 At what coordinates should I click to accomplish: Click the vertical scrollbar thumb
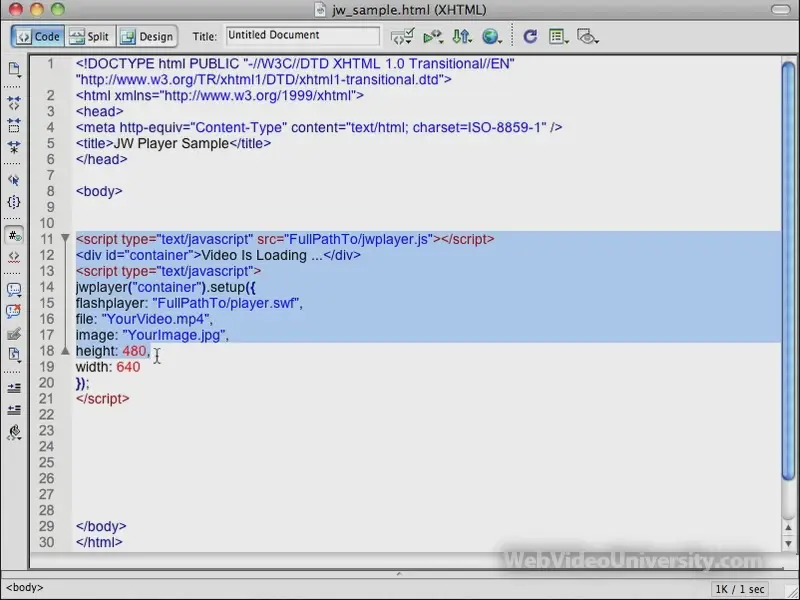coord(788,270)
